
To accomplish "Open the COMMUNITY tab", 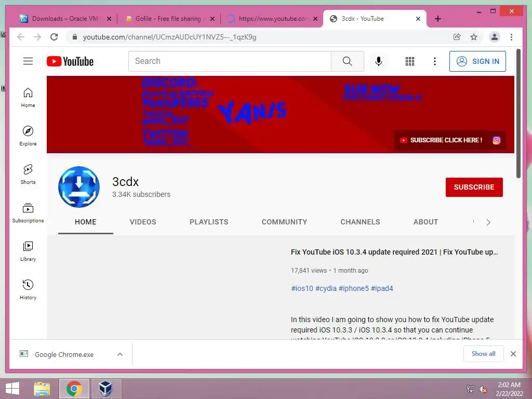I will tap(284, 222).
